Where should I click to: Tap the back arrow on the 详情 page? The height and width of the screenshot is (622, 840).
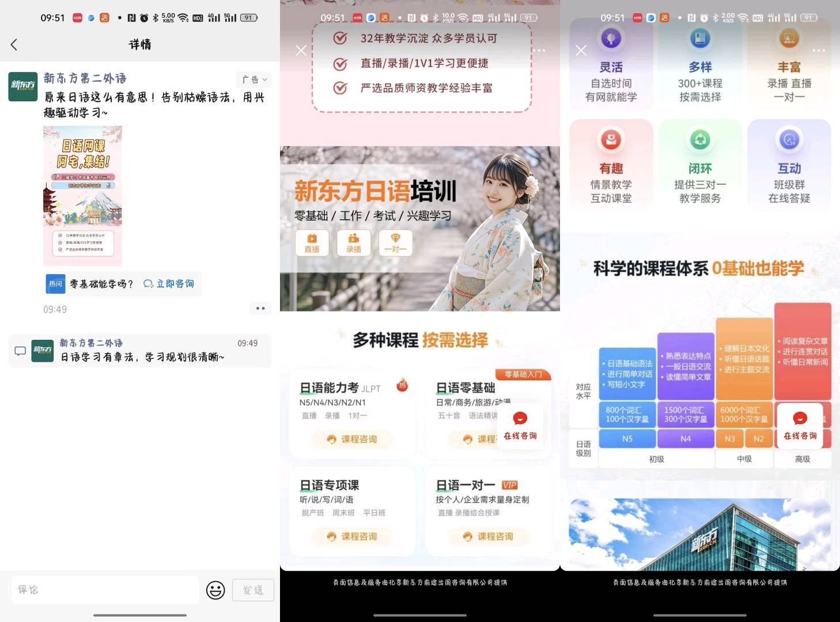pos(14,44)
